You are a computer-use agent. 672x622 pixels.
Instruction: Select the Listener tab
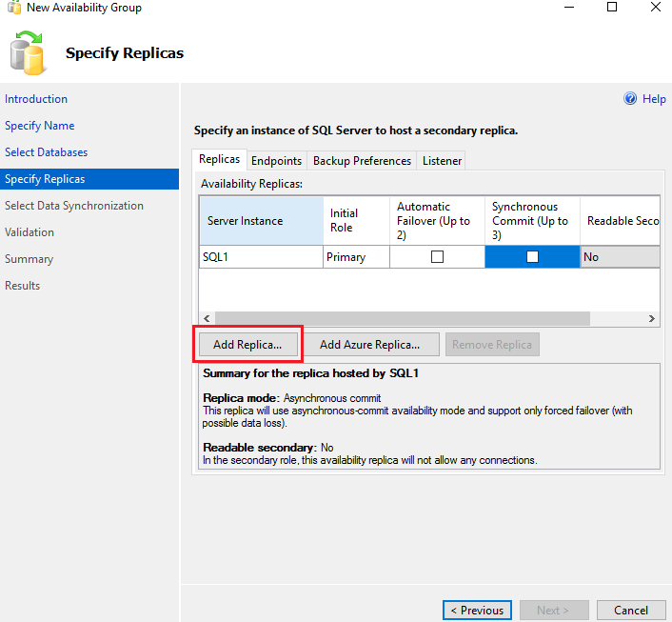pyautogui.click(x=442, y=161)
